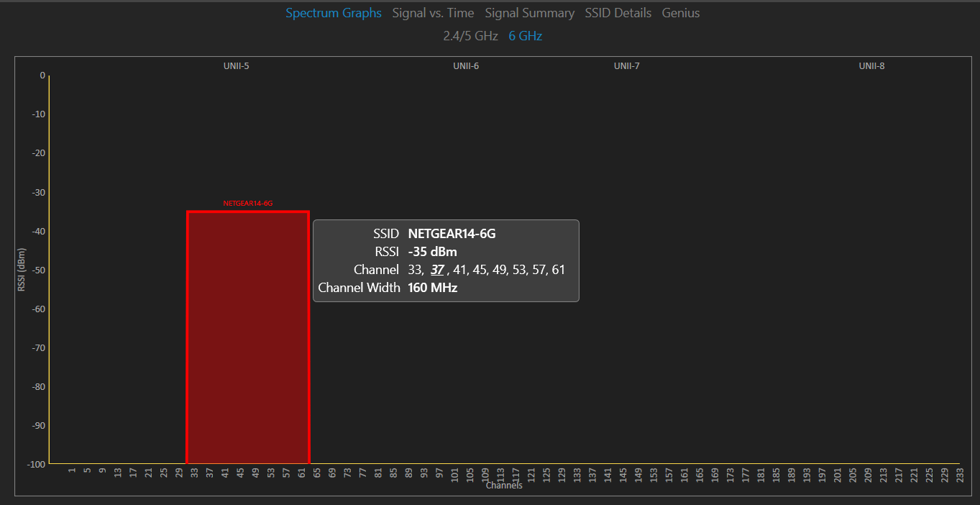Click the 160 MHz Channel Width value

(431, 287)
